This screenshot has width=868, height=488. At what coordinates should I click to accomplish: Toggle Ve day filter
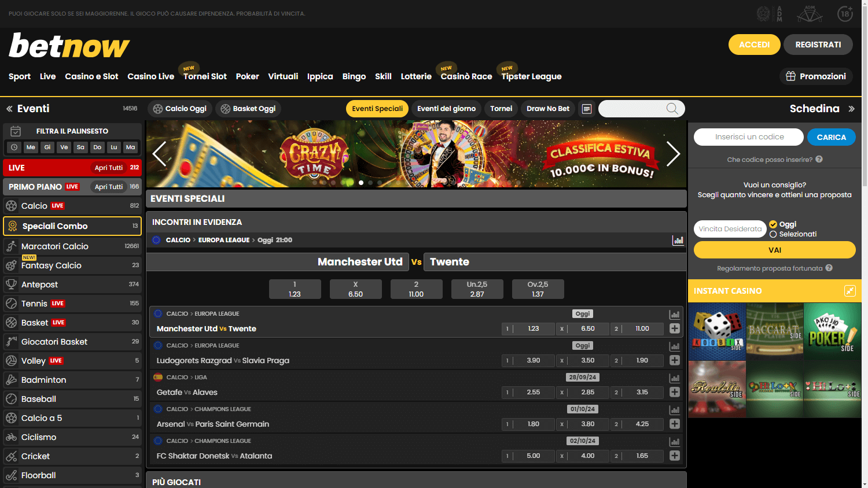64,147
